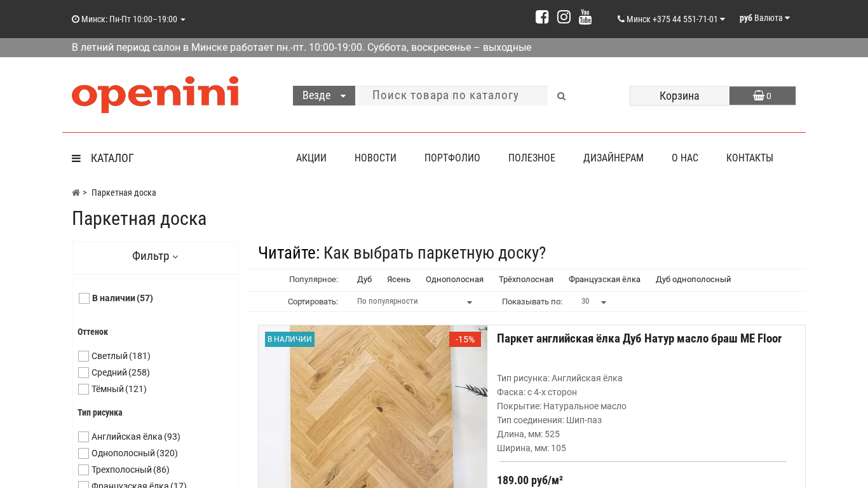868x488 pixels.
Task: Select the popular 'Французская ёлка' link
Action: (604, 280)
